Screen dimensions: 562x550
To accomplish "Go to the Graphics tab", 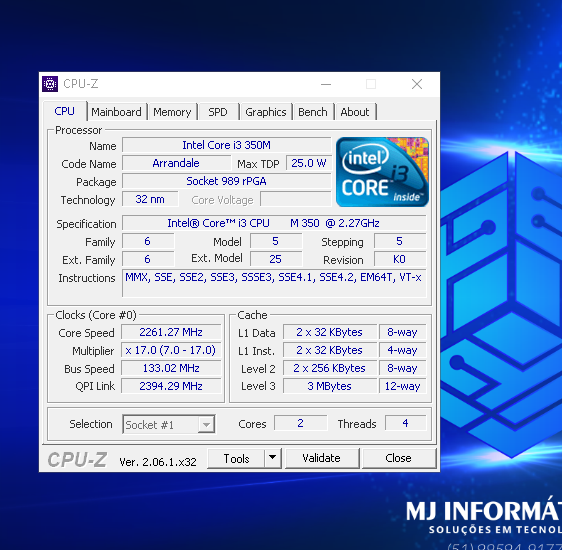I will click(266, 112).
